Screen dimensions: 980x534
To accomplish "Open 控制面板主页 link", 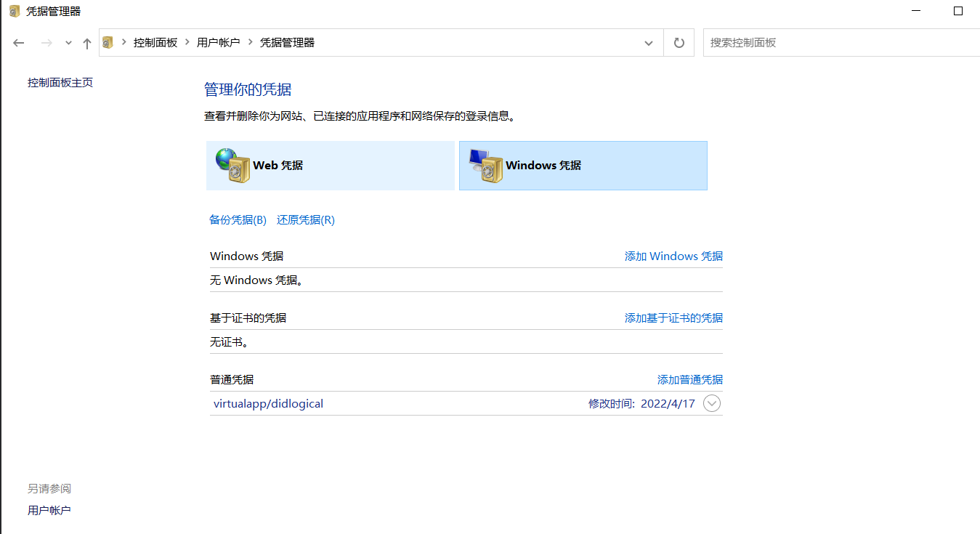I will pos(60,83).
